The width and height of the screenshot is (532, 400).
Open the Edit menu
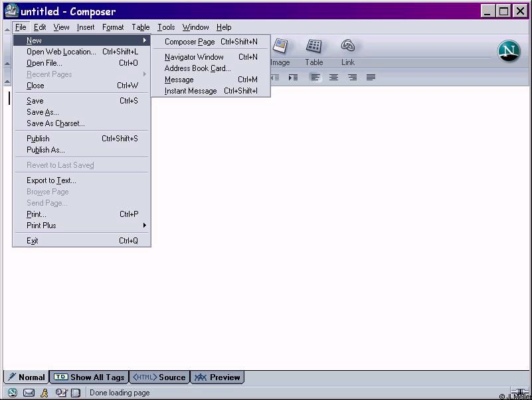[x=40, y=27]
